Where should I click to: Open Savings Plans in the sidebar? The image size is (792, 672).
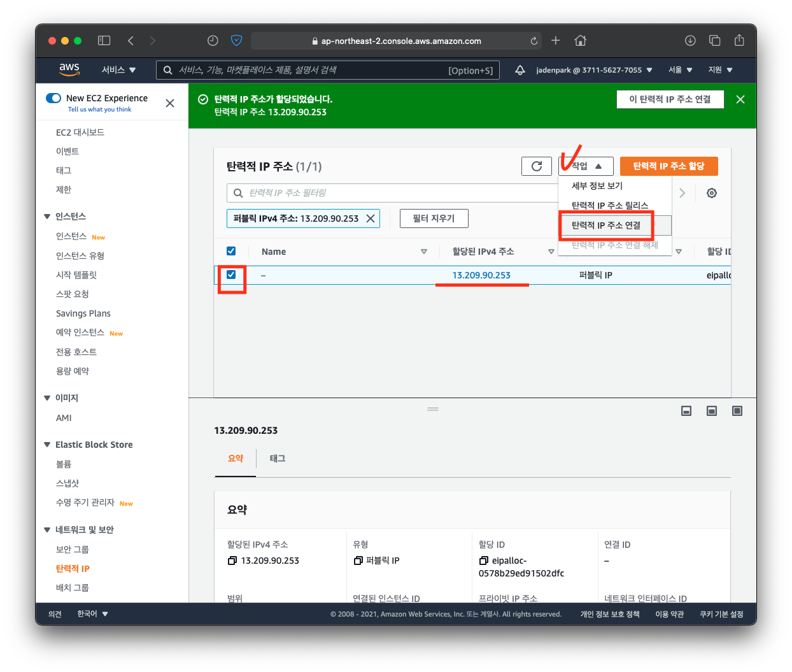pyautogui.click(x=83, y=313)
